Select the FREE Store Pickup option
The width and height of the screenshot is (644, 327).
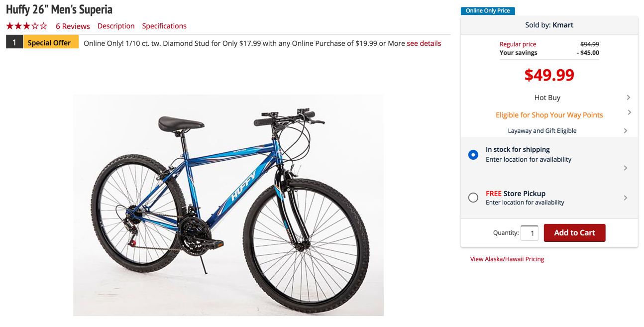(473, 198)
